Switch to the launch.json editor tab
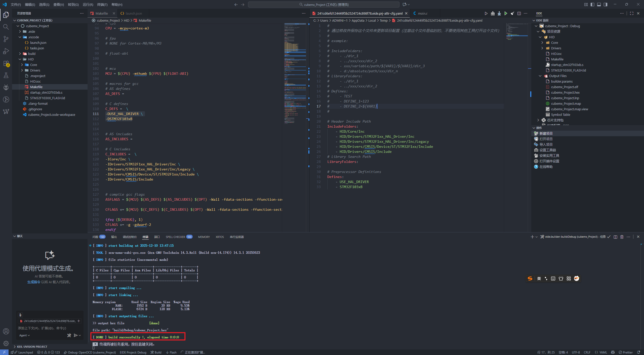The height and width of the screenshot is (355, 644). 133,13
